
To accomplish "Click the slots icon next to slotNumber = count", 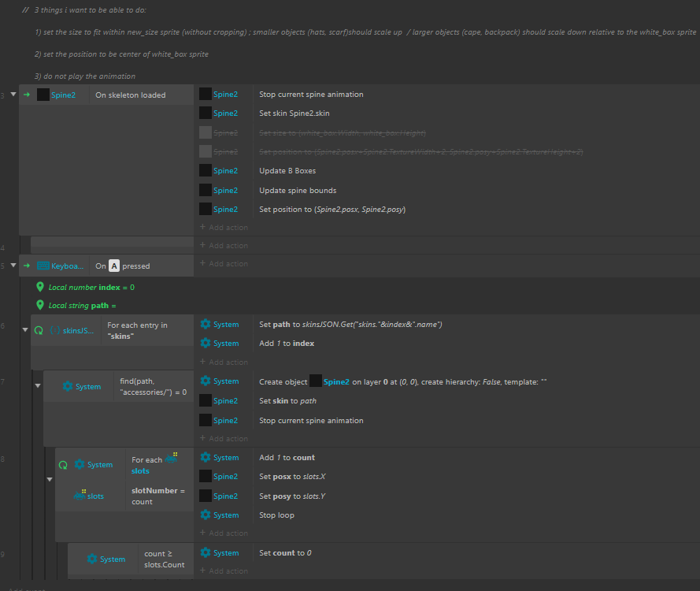I will click(79, 496).
